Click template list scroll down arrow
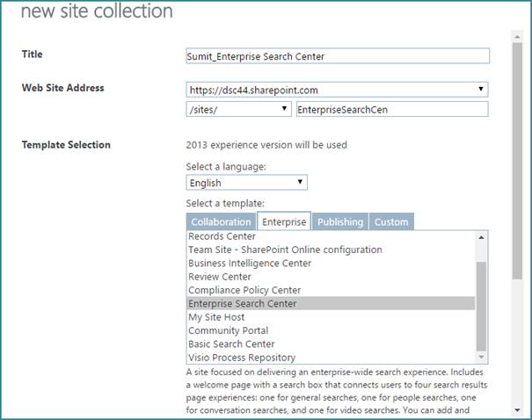Image resolution: width=532 pixels, height=420 pixels. [x=481, y=357]
